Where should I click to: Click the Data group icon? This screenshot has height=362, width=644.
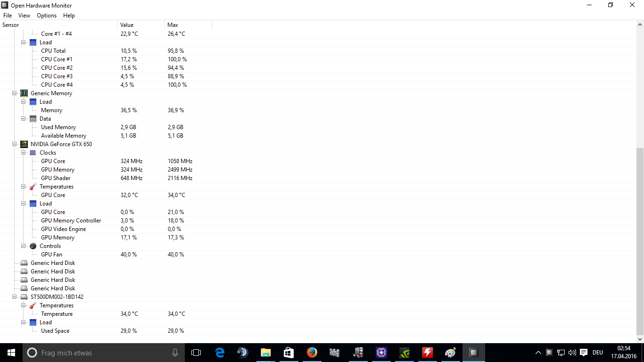tap(33, 119)
